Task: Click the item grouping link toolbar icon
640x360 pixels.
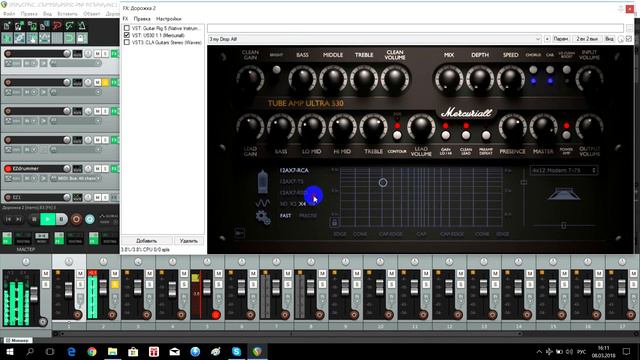Action: 20,38
